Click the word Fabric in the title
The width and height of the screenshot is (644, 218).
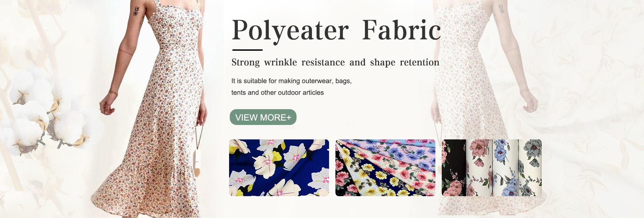pyautogui.click(x=401, y=30)
